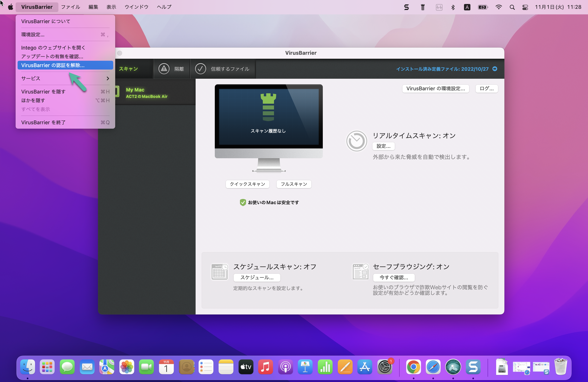Open Keynote from the Dock
The width and height of the screenshot is (588, 382).
[305, 367]
